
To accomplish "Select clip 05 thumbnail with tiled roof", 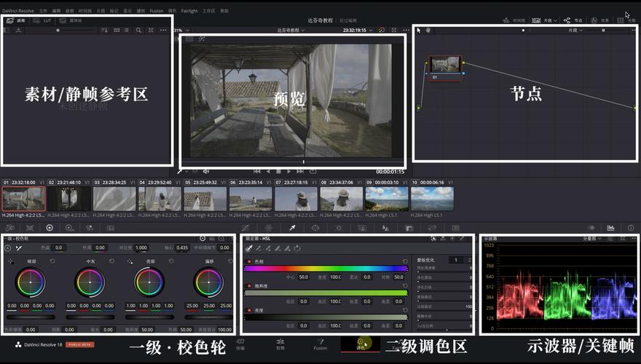I will [x=205, y=199].
